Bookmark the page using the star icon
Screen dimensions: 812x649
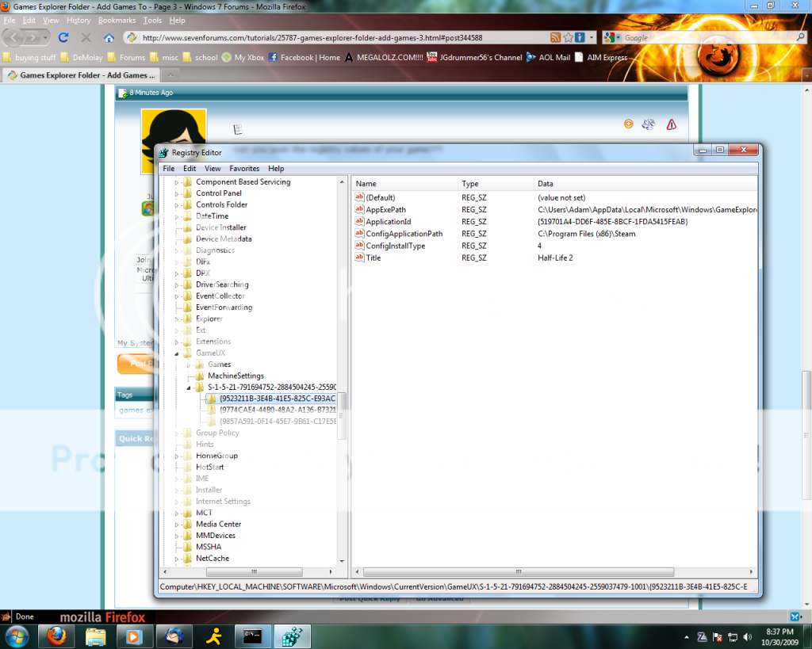tap(569, 36)
